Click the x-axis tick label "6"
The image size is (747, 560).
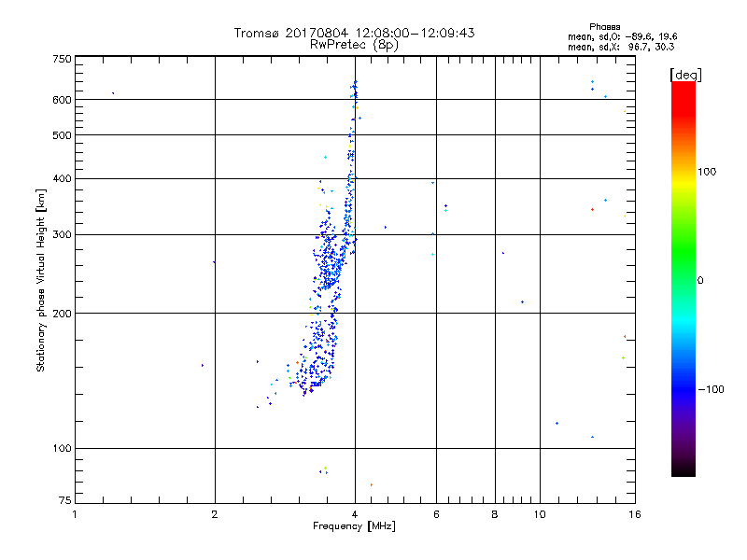pos(436,514)
